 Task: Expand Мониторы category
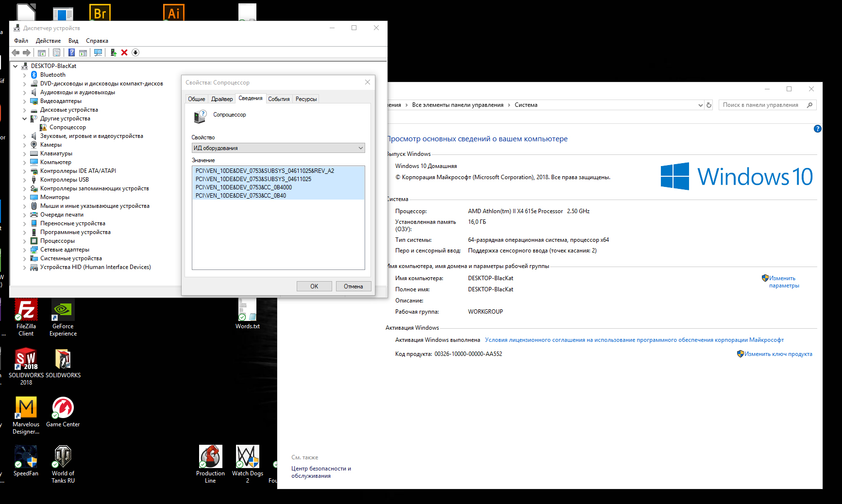click(x=25, y=197)
